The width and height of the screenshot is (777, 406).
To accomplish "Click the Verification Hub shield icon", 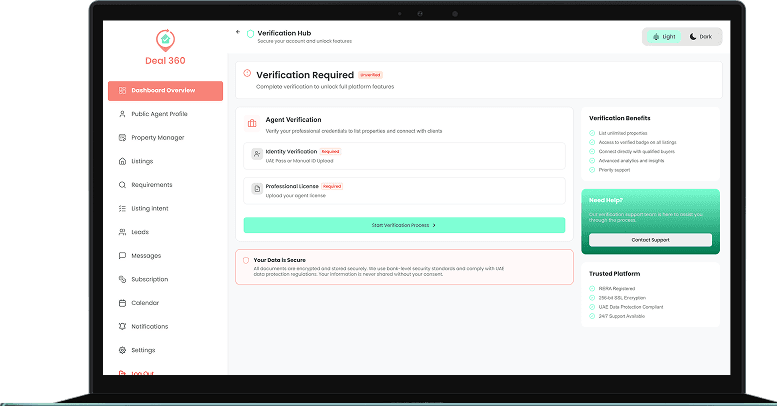I will pyautogui.click(x=250, y=34).
